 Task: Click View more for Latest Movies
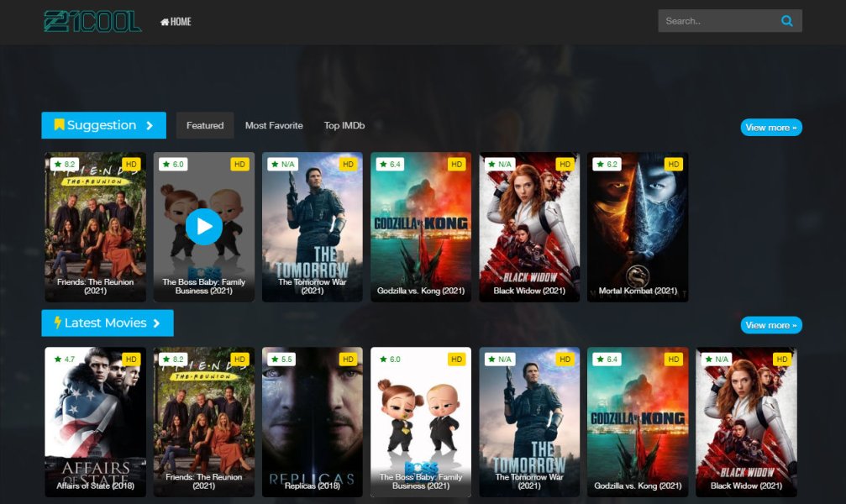tap(771, 325)
